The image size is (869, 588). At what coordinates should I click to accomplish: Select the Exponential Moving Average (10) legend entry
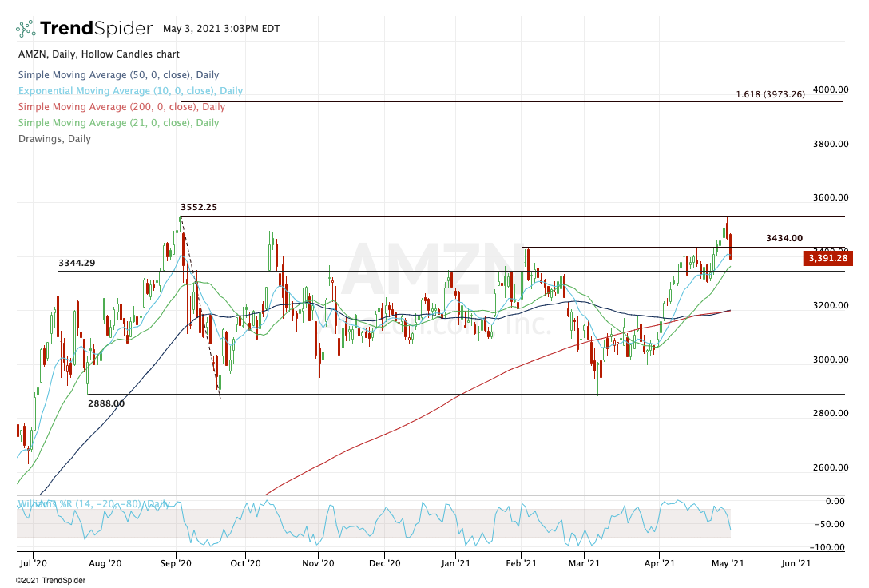(x=130, y=91)
